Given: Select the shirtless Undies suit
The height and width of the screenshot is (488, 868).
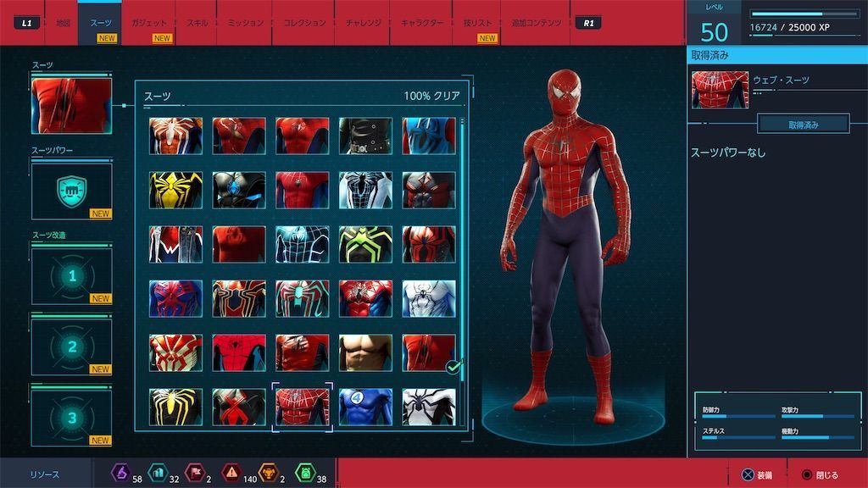Looking at the screenshot, I should 365,352.
